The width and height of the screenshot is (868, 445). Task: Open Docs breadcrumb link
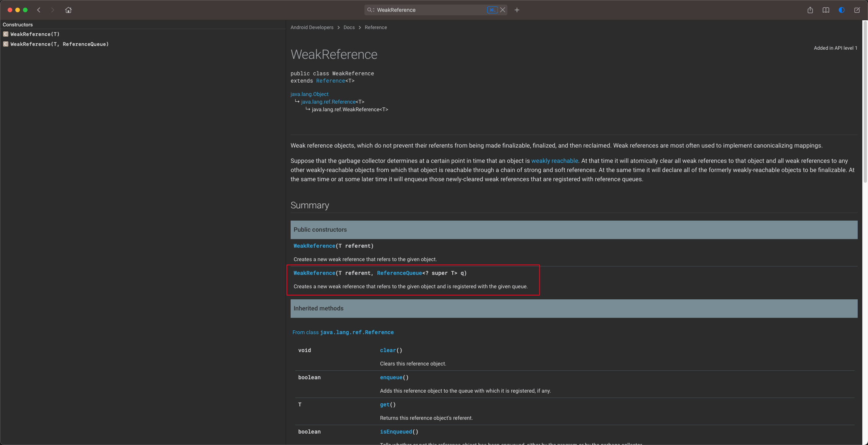click(x=349, y=28)
